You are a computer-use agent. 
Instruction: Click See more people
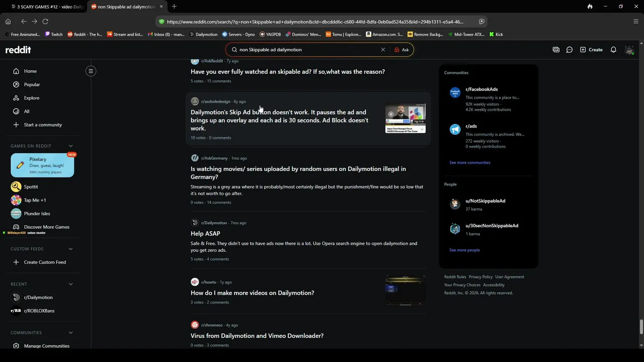click(464, 250)
